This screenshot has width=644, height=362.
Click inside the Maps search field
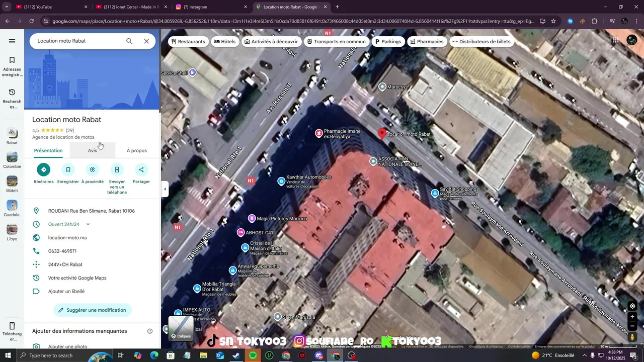tap(78, 41)
